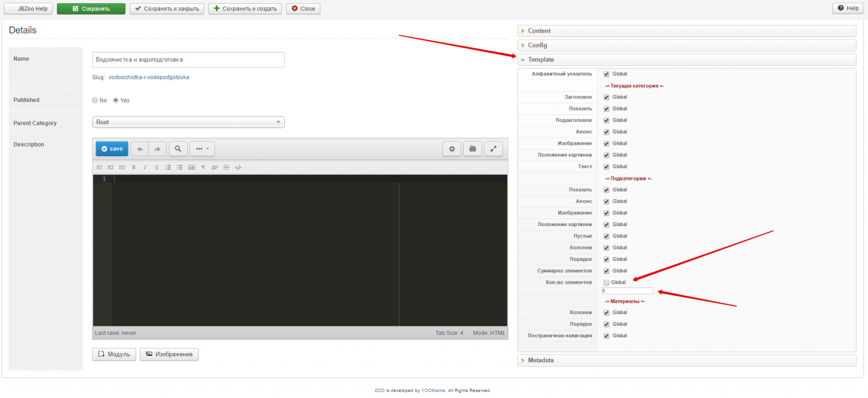Insert horizontal rule
This screenshot has height=398, width=868.
(x=226, y=168)
